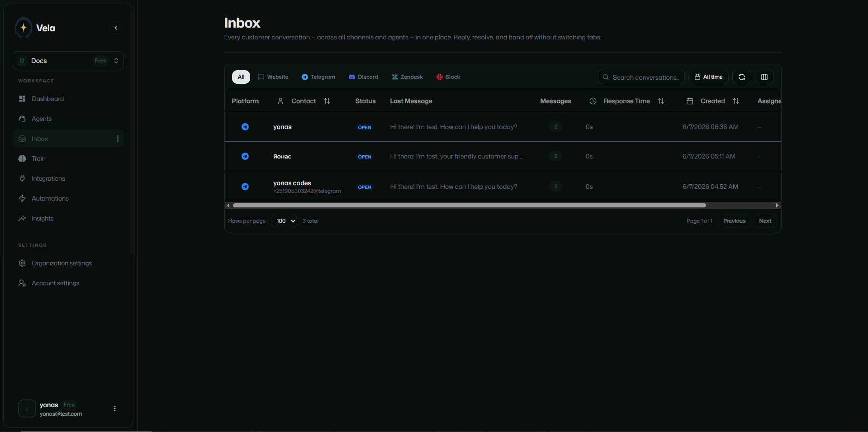Click scrollbar right arrow of table
The height and width of the screenshot is (432, 868).
(x=777, y=206)
